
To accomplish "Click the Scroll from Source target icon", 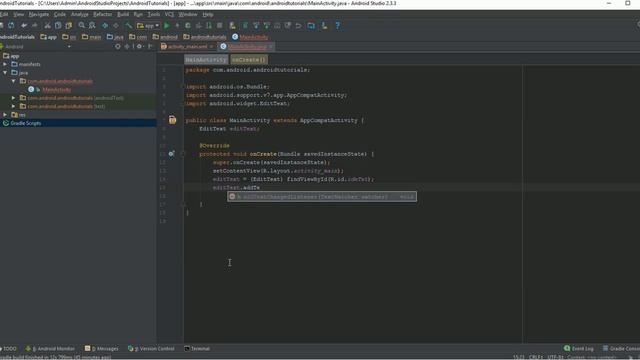I will coord(118,47).
